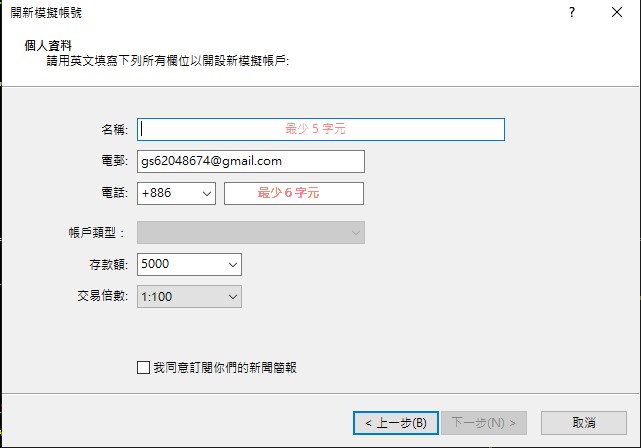The width and height of the screenshot is (641, 448).
Task: Expand the 帳戶類型 account type dropdown
Action: point(250,233)
